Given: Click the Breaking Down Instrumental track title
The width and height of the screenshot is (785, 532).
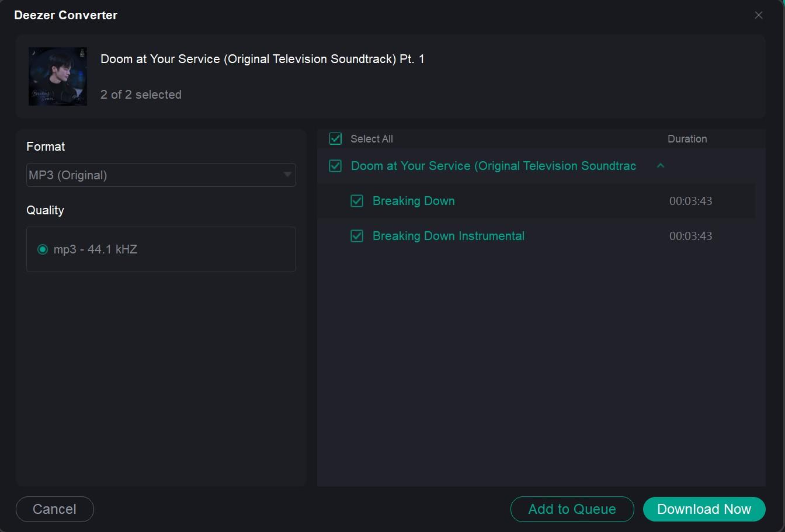Looking at the screenshot, I should 449,236.
